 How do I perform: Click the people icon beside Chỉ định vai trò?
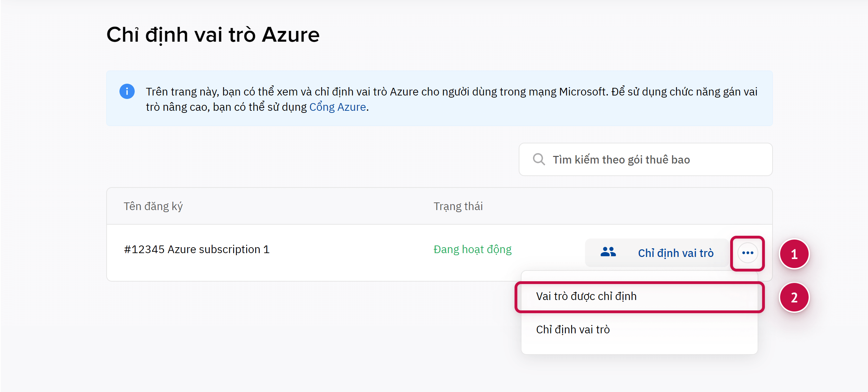(x=608, y=252)
